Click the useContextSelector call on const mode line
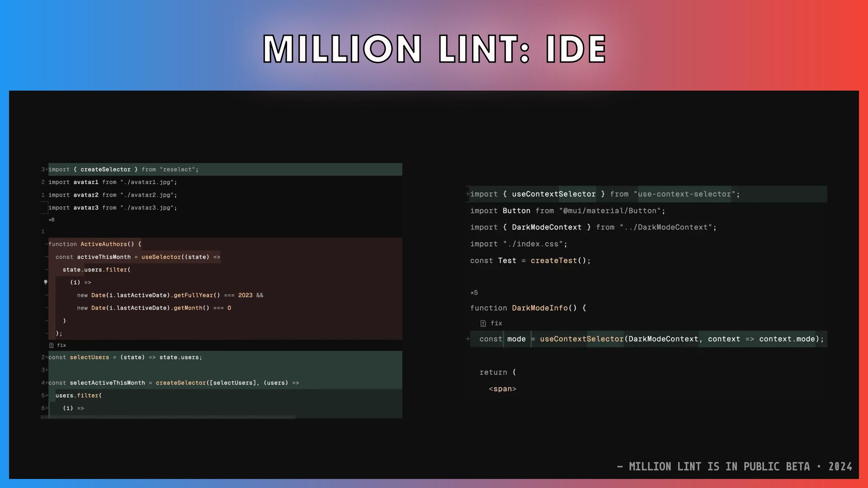Viewport: 868px width, 488px height. pyautogui.click(x=581, y=339)
